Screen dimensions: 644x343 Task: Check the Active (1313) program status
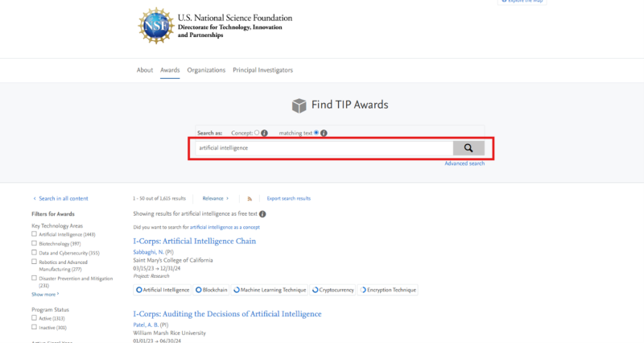[x=34, y=318]
